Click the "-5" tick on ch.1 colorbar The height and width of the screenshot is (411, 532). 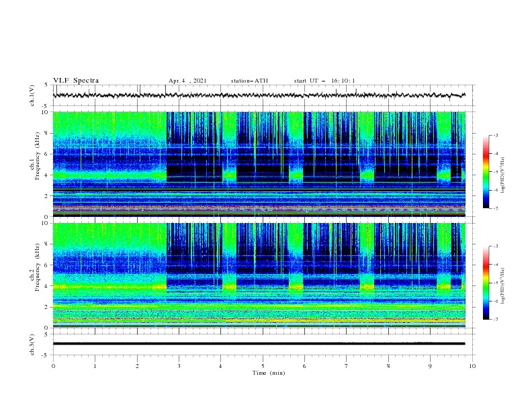coord(496,172)
